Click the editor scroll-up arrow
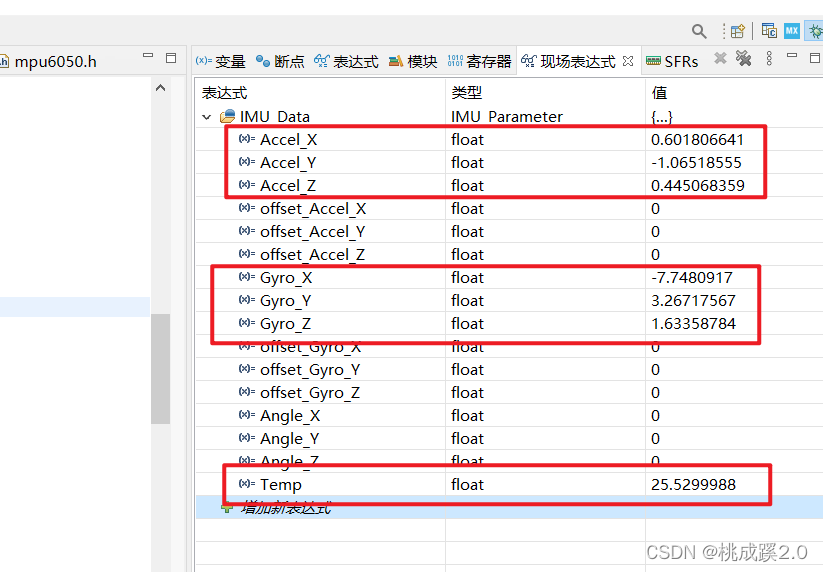Screen dimensions: 823x572 click(161, 88)
